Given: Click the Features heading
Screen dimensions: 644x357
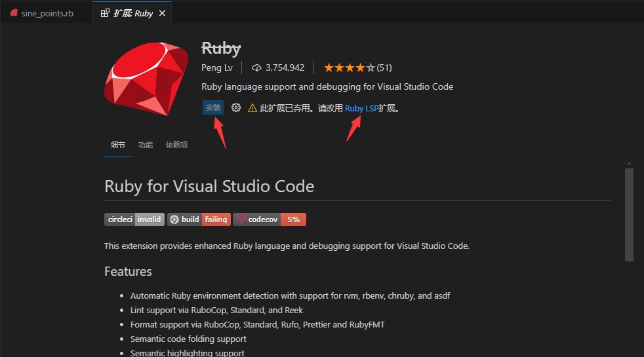Looking at the screenshot, I should click(x=128, y=271).
